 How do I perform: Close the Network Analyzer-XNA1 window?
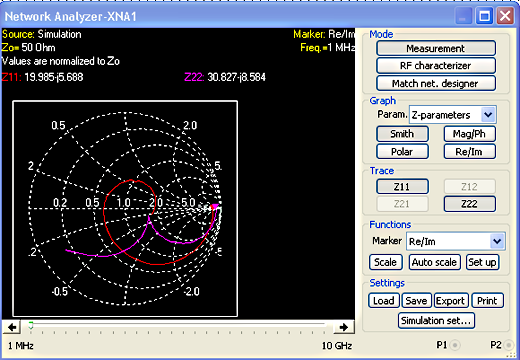(505, 16)
